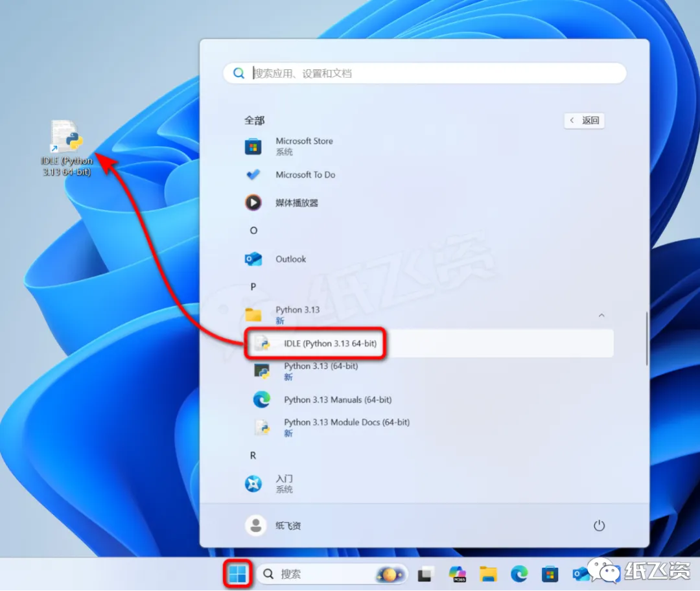Image resolution: width=700 pixels, height=591 pixels.
Task: Select the Microsoft To Do list entry text
Action: [305, 175]
